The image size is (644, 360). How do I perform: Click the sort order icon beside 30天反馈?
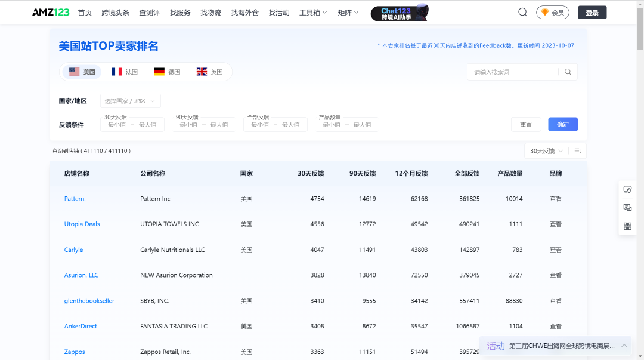(x=577, y=151)
